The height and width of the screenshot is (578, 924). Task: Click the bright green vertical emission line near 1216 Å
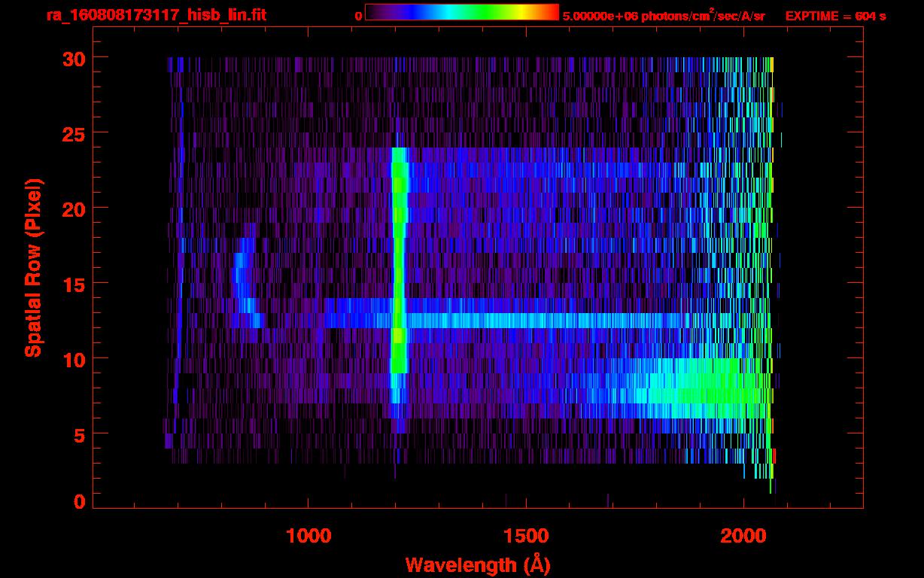pyautogui.click(x=399, y=260)
